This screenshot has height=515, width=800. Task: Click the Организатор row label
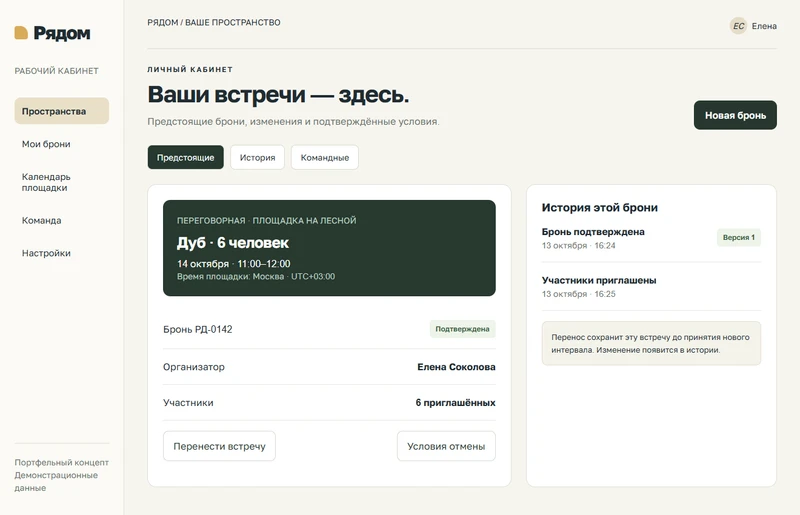(194, 367)
